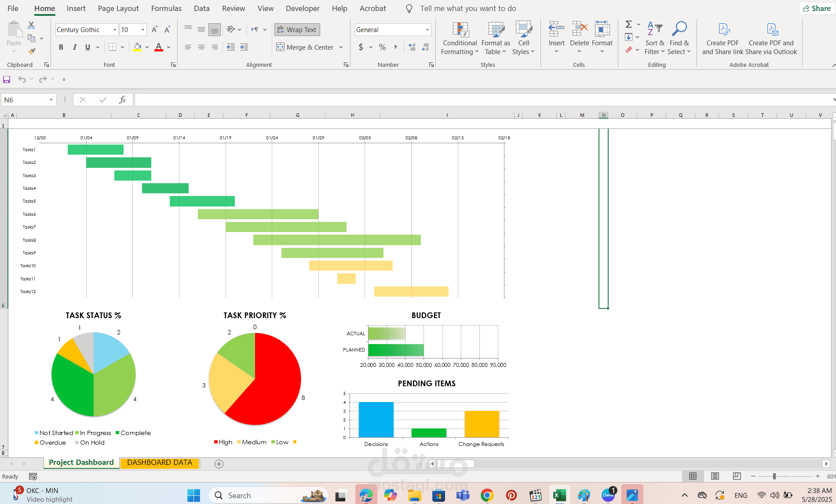Click the Clear eraser icon in Editing
Image resolution: width=836 pixels, height=504 pixels.
tap(629, 50)
